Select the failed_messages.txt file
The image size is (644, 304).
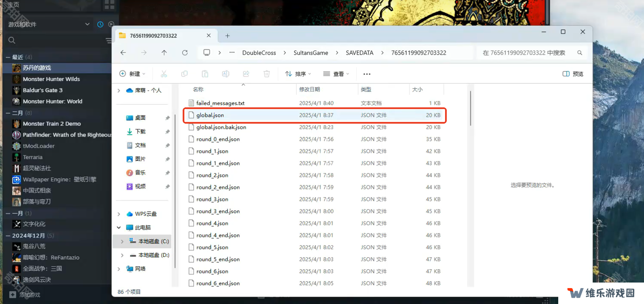315,103
